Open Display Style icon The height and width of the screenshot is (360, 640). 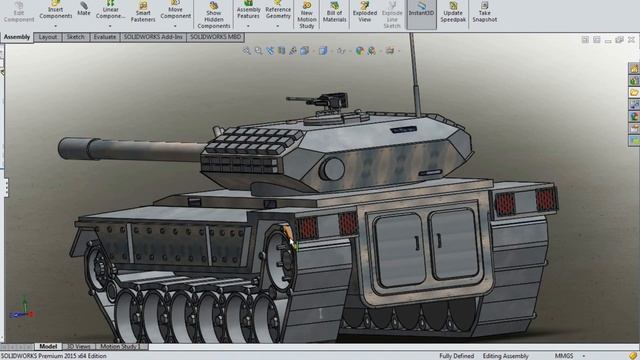point(323,51)
